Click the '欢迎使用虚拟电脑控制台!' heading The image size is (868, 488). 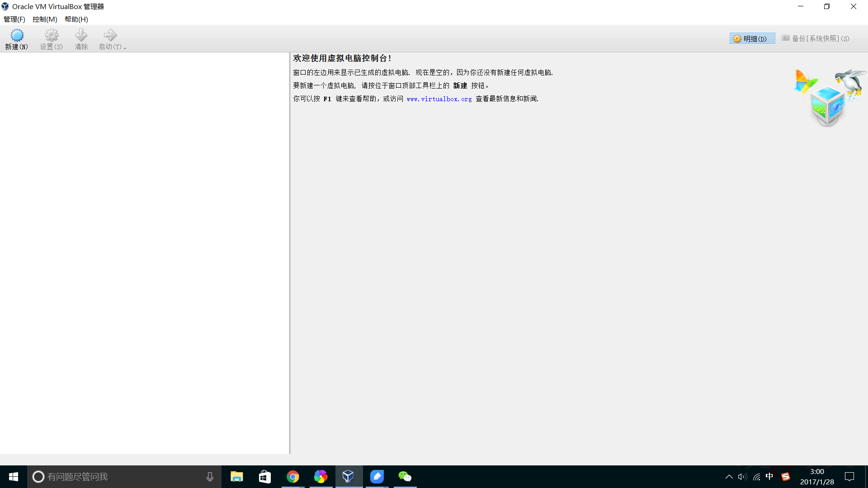[x=342, y=58]
